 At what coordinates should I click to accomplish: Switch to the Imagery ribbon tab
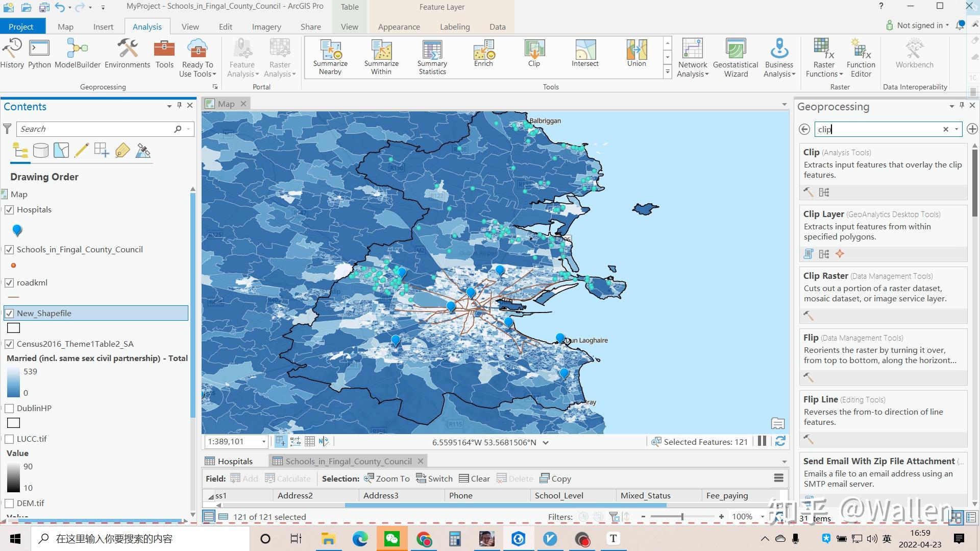pos(266,27)
